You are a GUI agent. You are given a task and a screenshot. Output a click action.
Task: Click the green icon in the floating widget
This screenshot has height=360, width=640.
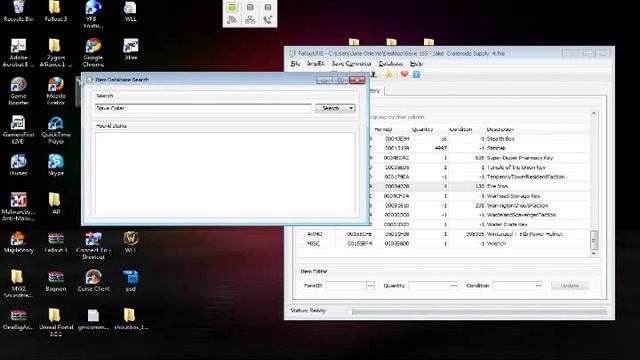coord(232,7)
